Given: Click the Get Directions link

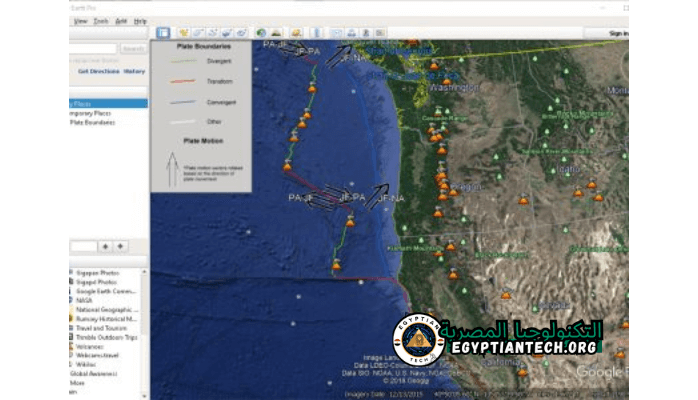Looking at the screenshot, I should (99, 71).
